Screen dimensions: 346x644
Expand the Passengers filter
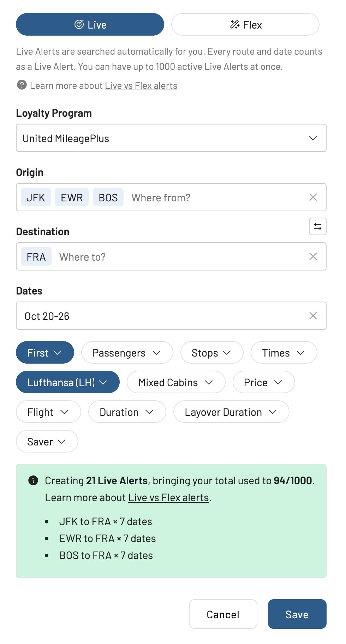[127, 353]
